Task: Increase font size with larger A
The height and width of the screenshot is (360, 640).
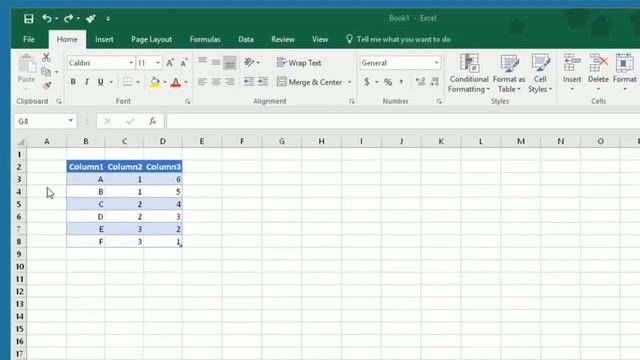Action: coord(170,63)
